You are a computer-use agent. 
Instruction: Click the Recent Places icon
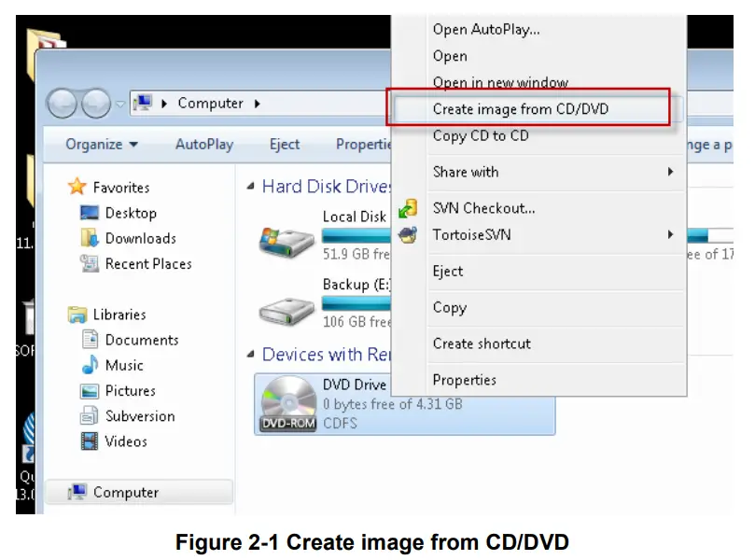click(90, 263)
